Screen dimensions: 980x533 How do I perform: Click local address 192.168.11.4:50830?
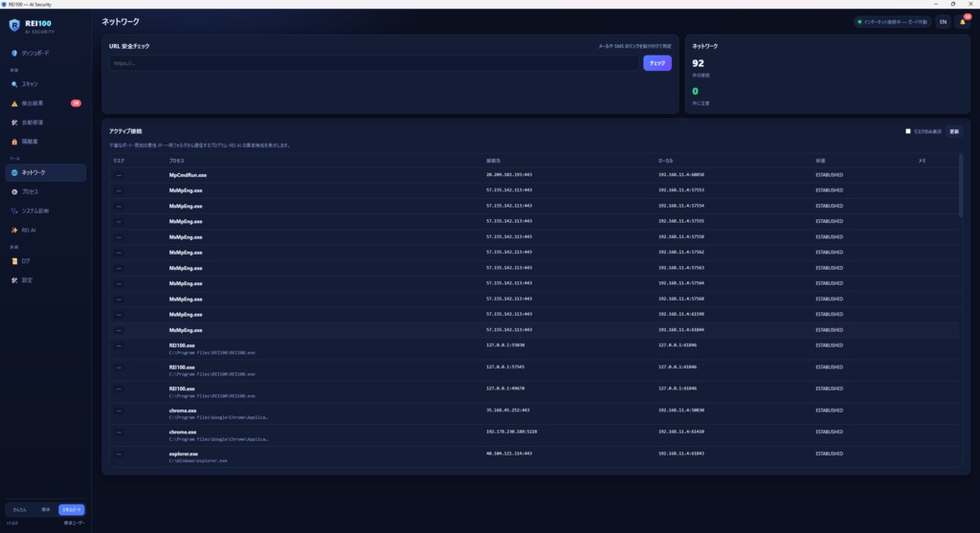pos(680,411)
